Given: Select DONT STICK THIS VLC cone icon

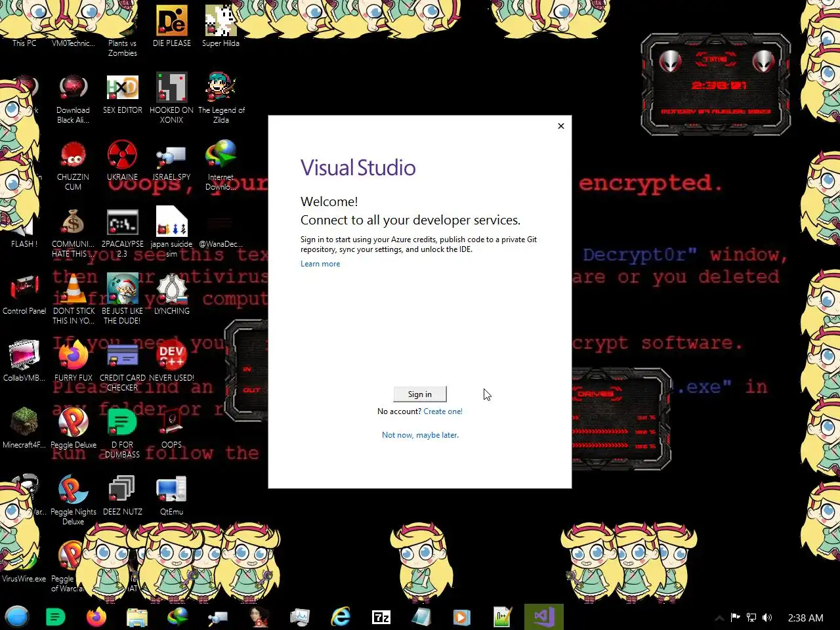Looking at the screenshot, I should pos(73,299).
